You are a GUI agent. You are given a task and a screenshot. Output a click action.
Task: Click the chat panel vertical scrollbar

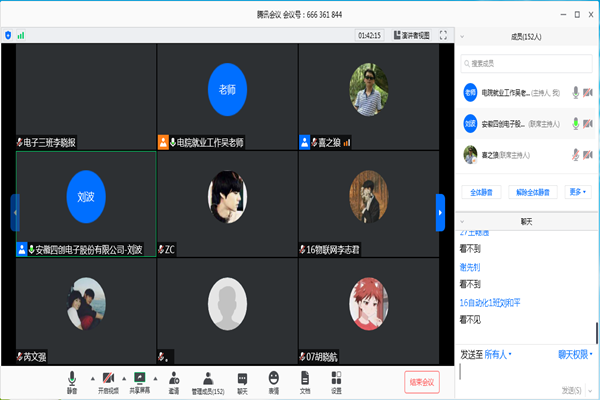pos(596,330)
